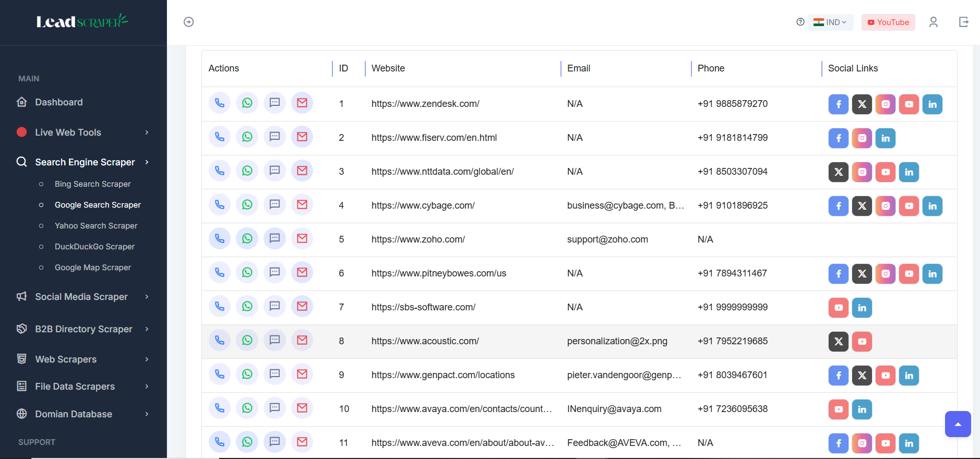Sort by the Email column header
980x459 pixels.
pos(579,68)
